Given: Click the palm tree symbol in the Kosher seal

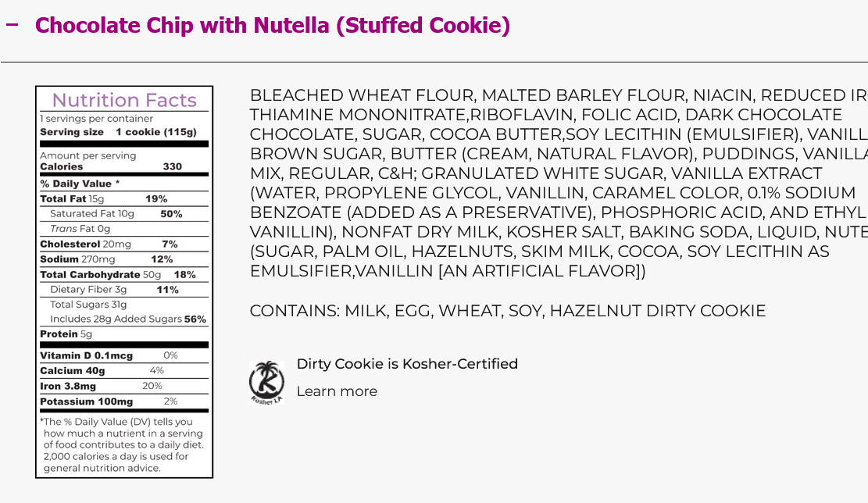Looking at the screenshot, I should 266,371.
